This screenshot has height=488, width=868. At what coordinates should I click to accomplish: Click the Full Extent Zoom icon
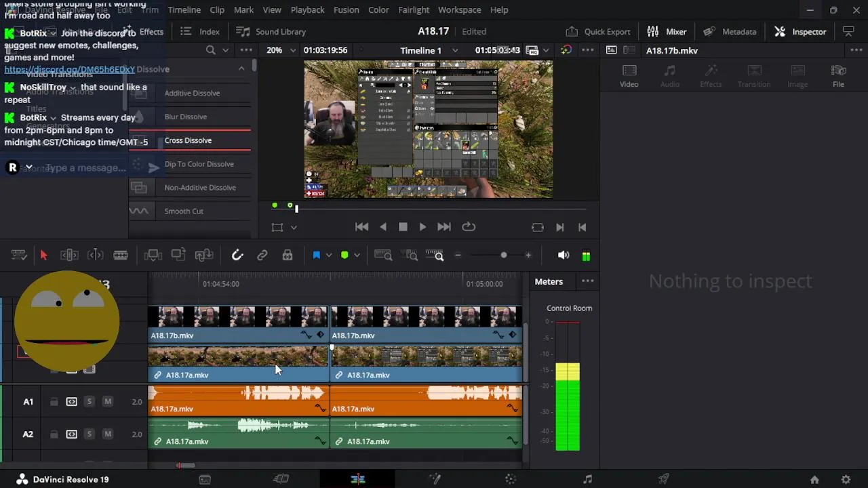click(x=383, y=255)
